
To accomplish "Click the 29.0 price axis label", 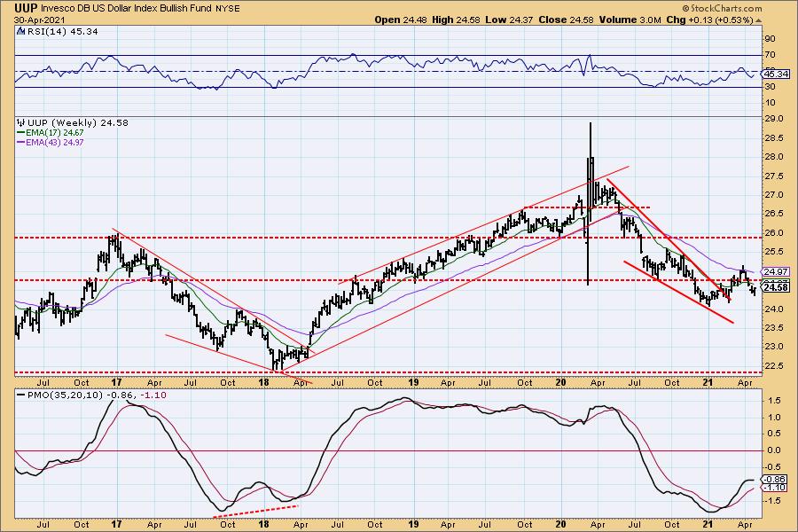I will click(773, 119).
